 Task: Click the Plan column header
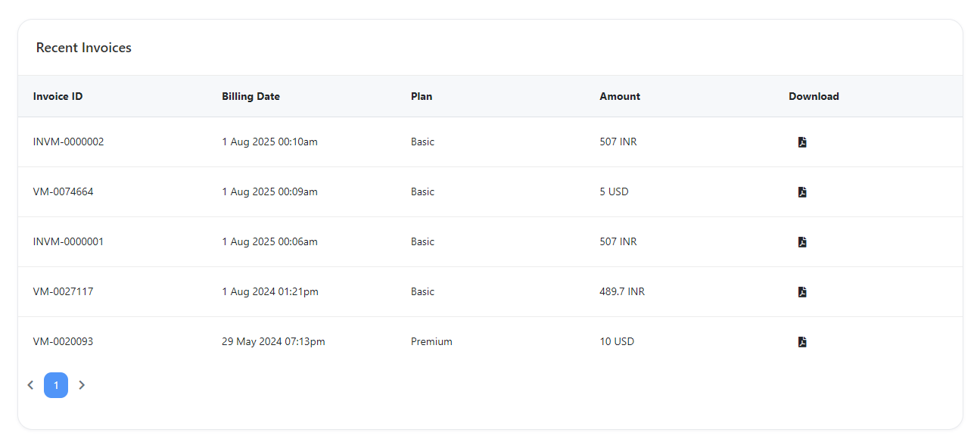422,97
